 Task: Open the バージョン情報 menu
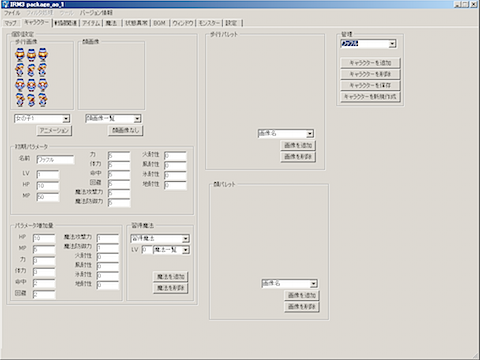point(96,13)
